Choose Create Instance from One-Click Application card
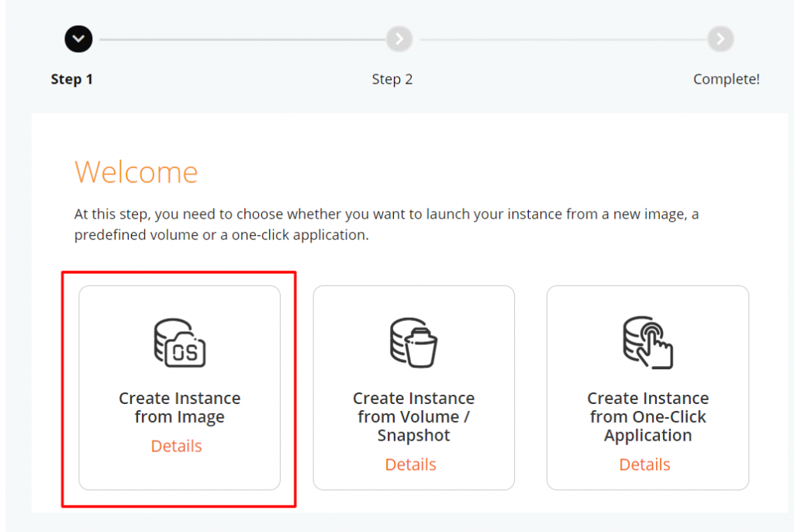Viewport: 794px width, 532px height. (x=647, y=388)
